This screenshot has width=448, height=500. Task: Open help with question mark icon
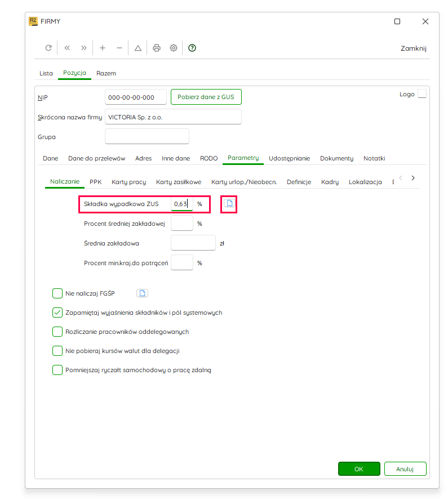[192, 48]
